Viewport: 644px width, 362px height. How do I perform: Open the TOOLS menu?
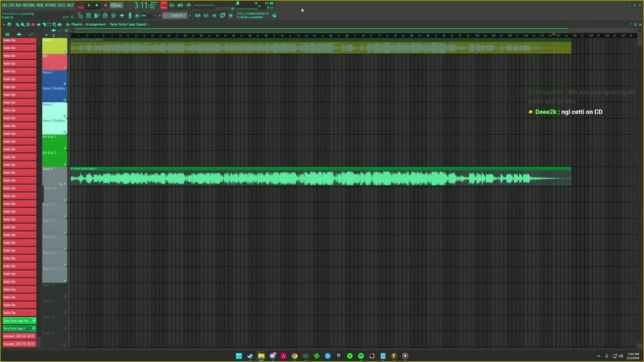pos(61,5)
